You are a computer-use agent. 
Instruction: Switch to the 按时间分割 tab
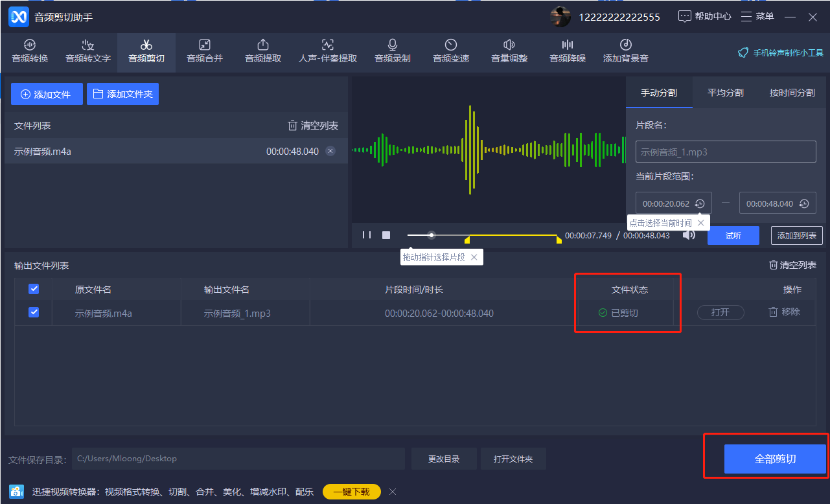coord(792,93)
